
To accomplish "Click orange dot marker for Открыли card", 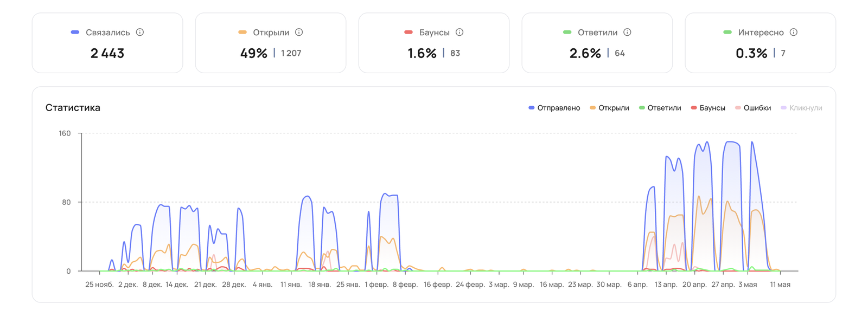I will point(242,33).
